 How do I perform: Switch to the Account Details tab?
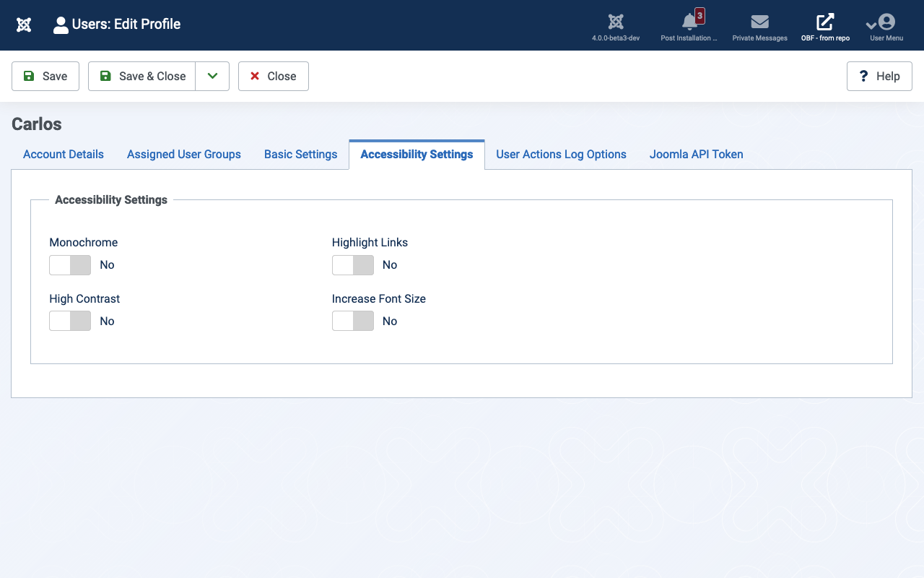64,154
